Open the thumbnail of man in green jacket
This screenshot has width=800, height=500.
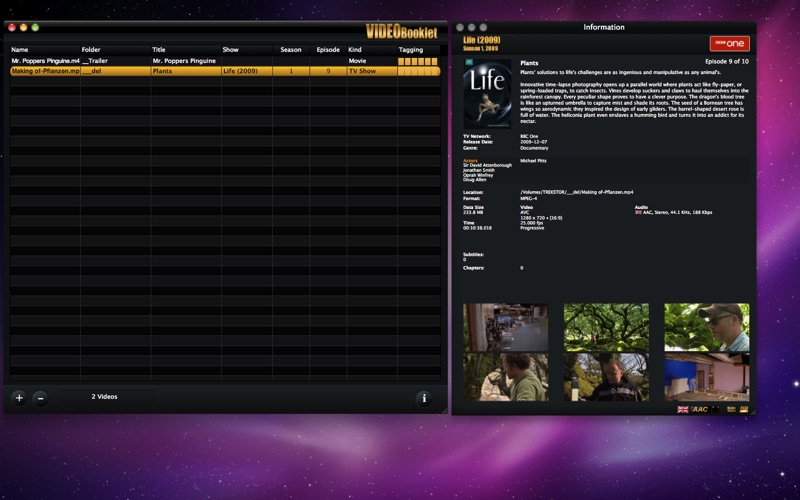click(506, 377)
